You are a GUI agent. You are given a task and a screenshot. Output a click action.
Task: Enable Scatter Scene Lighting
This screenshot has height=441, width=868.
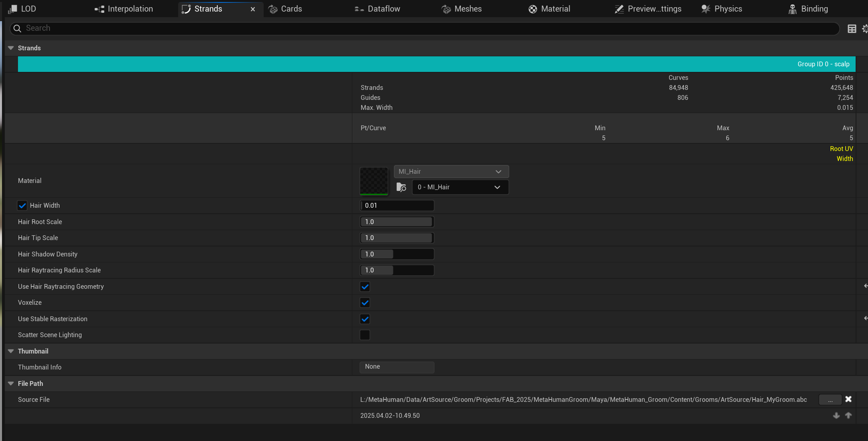(365, 335)
